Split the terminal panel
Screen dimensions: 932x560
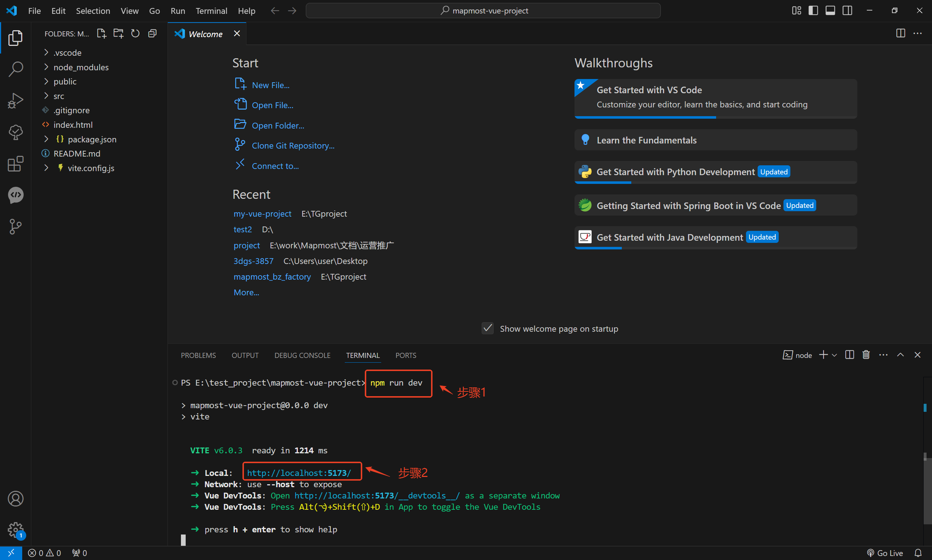[x=849, y=355]
